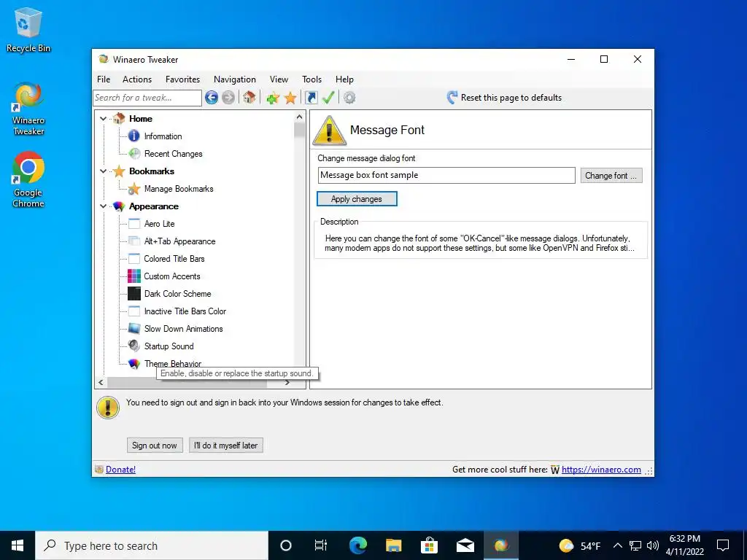Select Custom Accents in the tree
Screen dimensions: 747x560
click(172, 276)
